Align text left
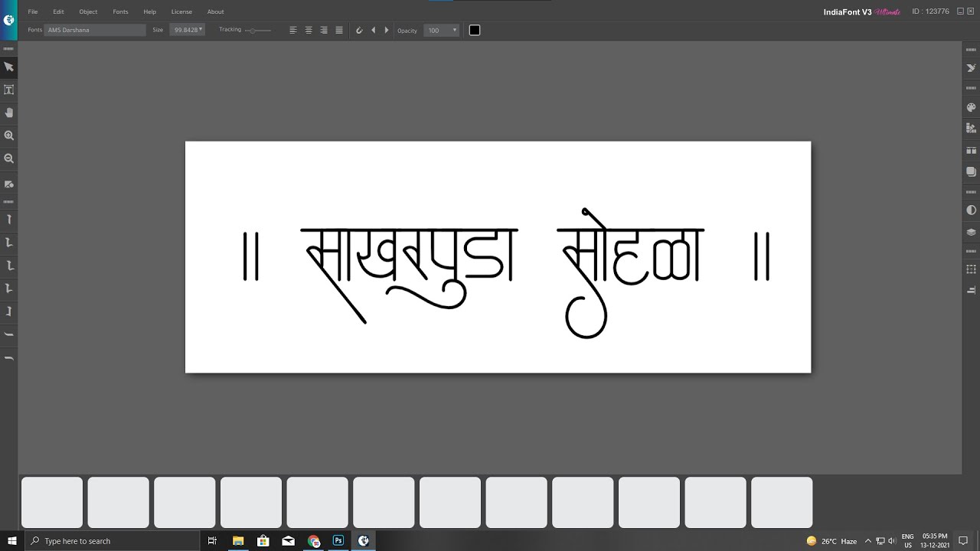The height and width of the screenshot is (551, 980). point(293,30)
